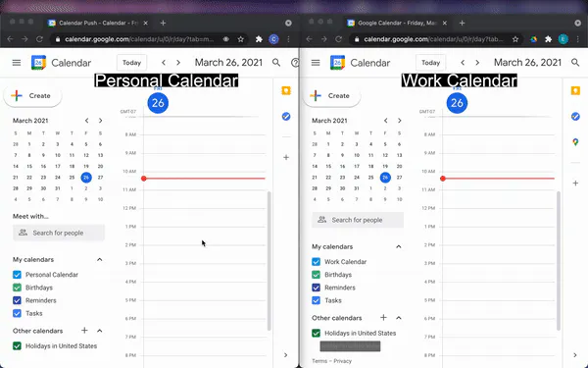Select Calendar Push browser tab

point(97,23)
